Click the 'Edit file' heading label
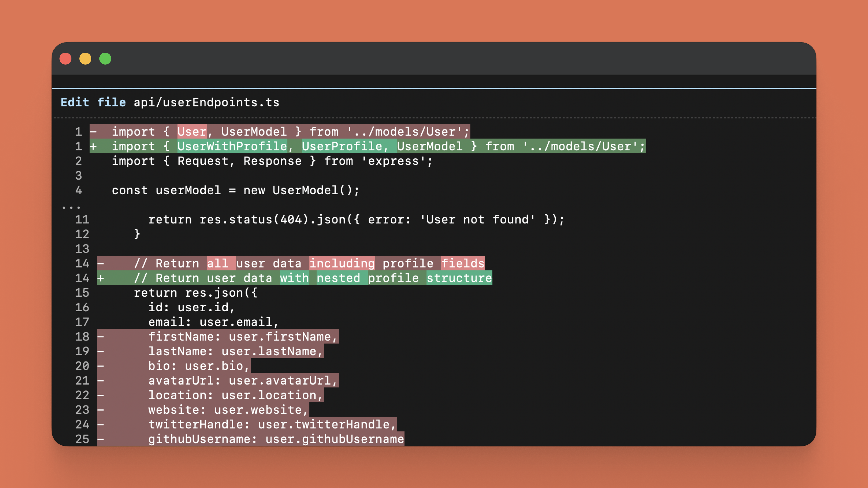Screen dimensions: 868x488 point(93,102)
